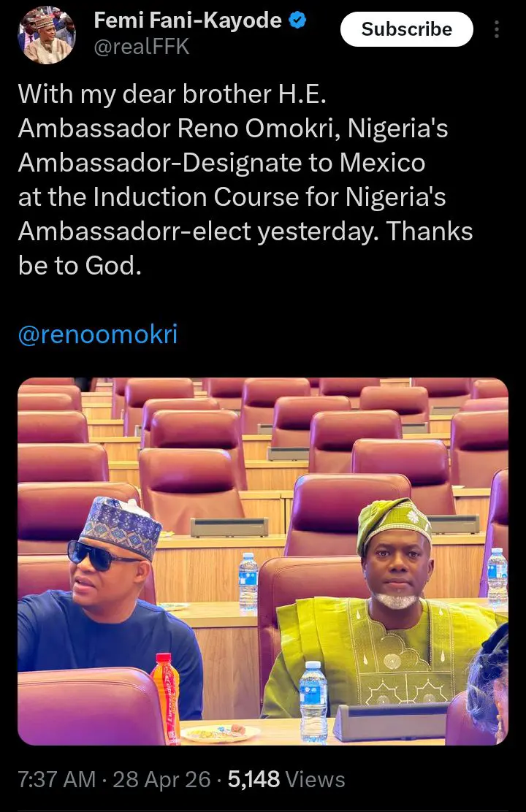
Task: Click the 5,148 views number
Action: tap(254, 779)
